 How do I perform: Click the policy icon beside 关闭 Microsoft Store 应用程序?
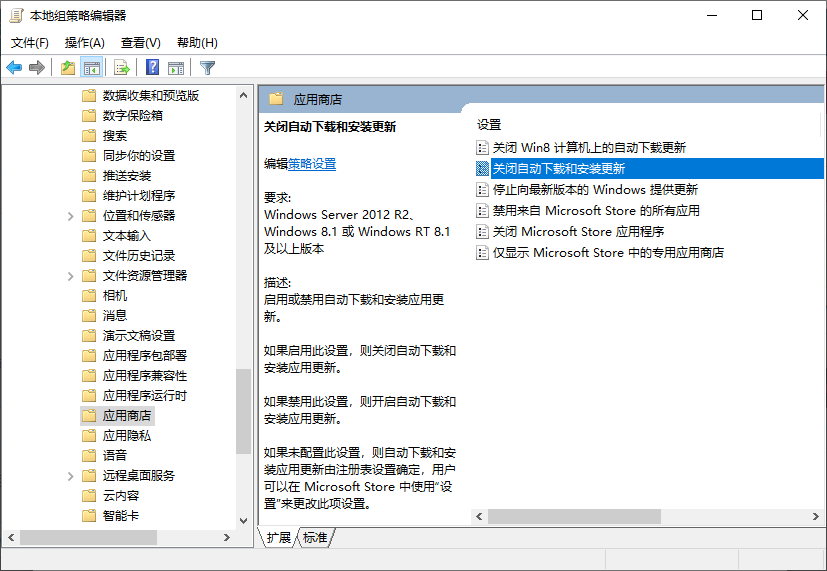(482, 231)
